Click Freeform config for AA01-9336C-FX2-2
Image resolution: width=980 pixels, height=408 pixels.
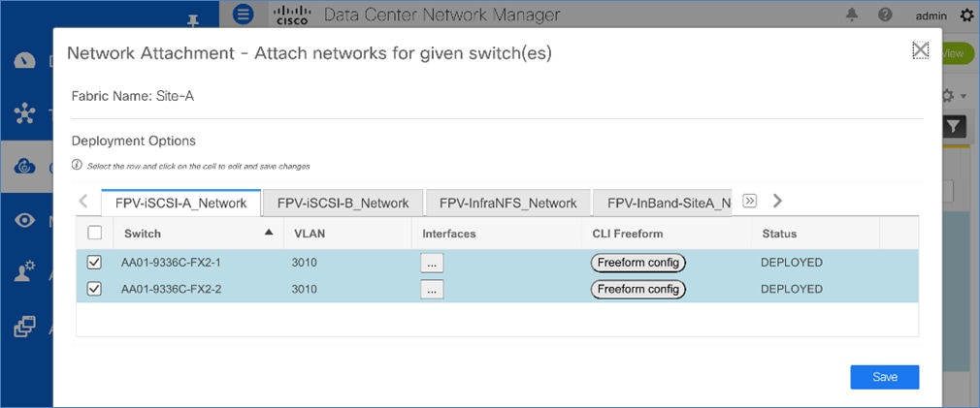638,289
